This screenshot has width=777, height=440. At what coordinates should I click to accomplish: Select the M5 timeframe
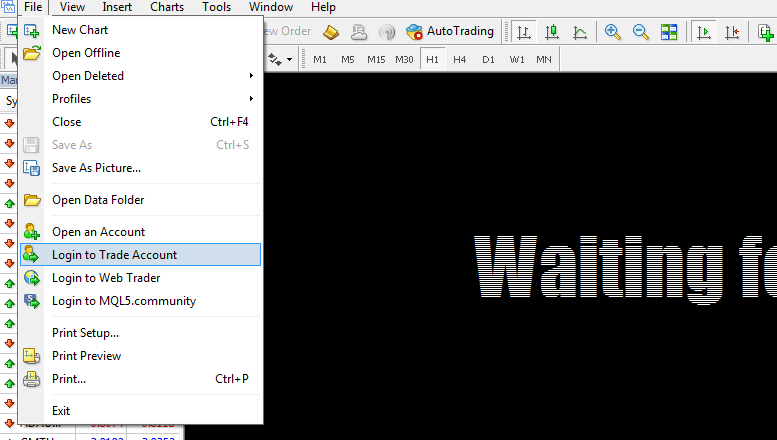(348, 59)
